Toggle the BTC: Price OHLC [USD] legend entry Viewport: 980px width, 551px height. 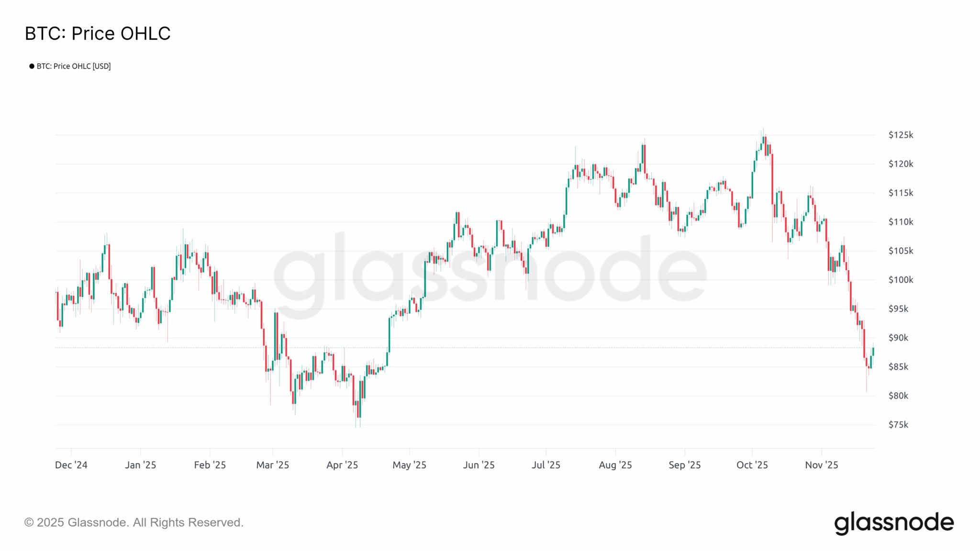pyautogui.click(x=74, y=66)
